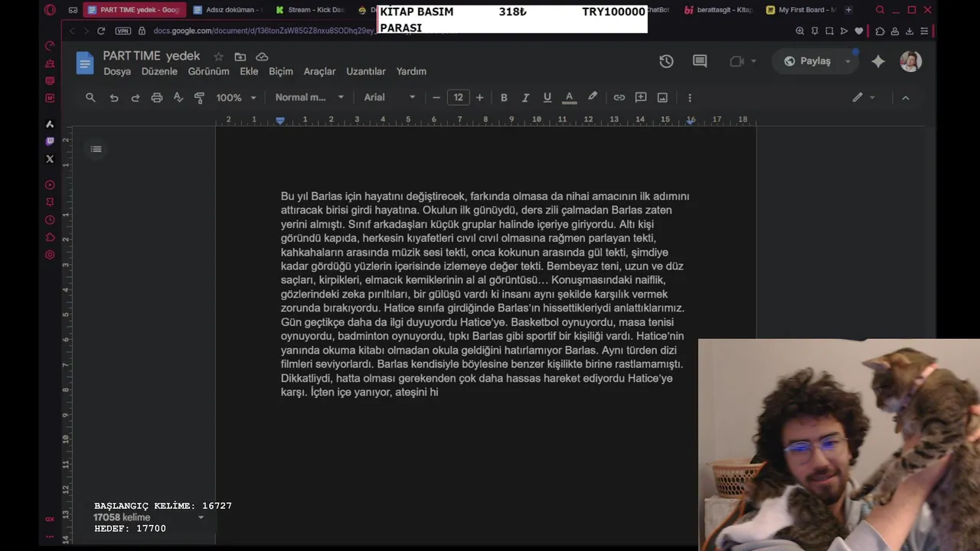Print the document via printer icon
This screenshot has height=551, width=980.
tap(157, 97)
